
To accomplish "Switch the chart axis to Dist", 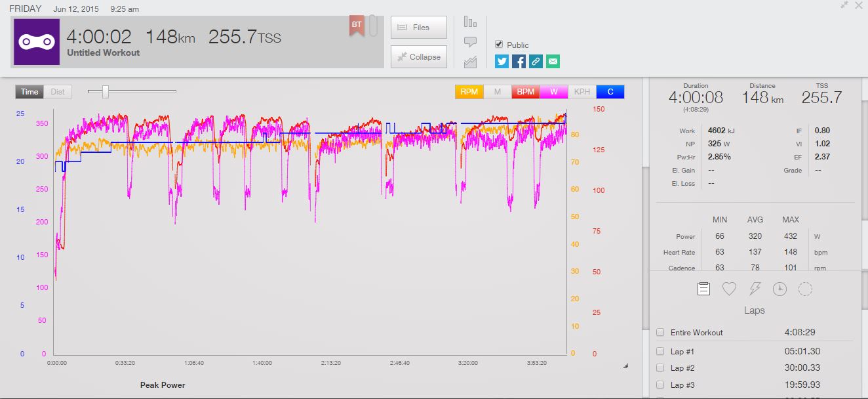I will [x=58, y=92].
